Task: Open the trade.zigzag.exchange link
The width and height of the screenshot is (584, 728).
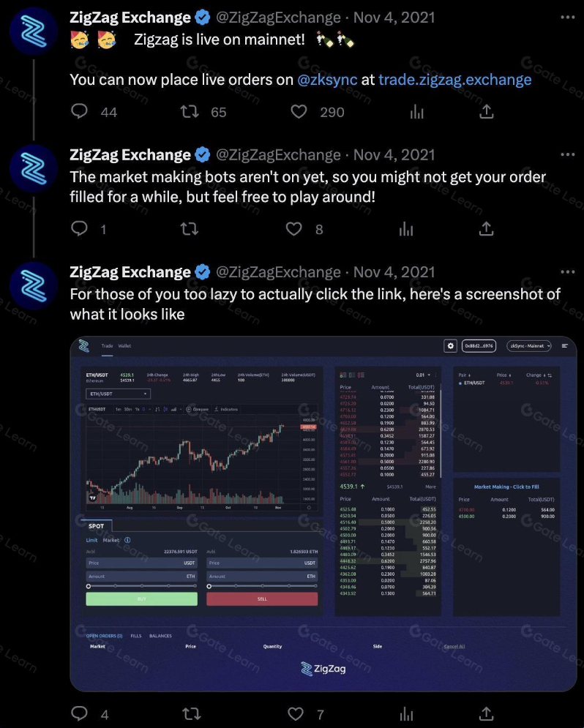Action: [454, 80]
